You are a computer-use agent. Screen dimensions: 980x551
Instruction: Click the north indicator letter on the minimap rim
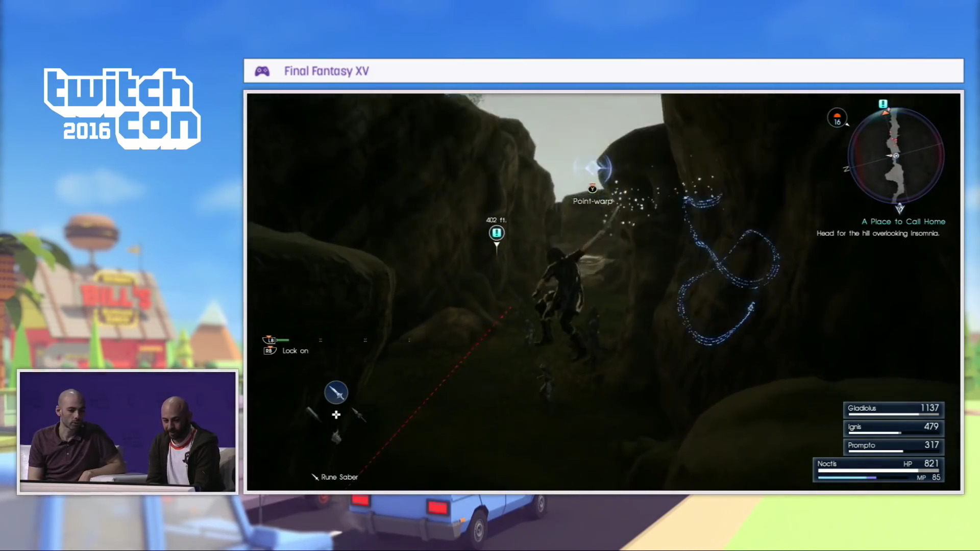(846, 169)
